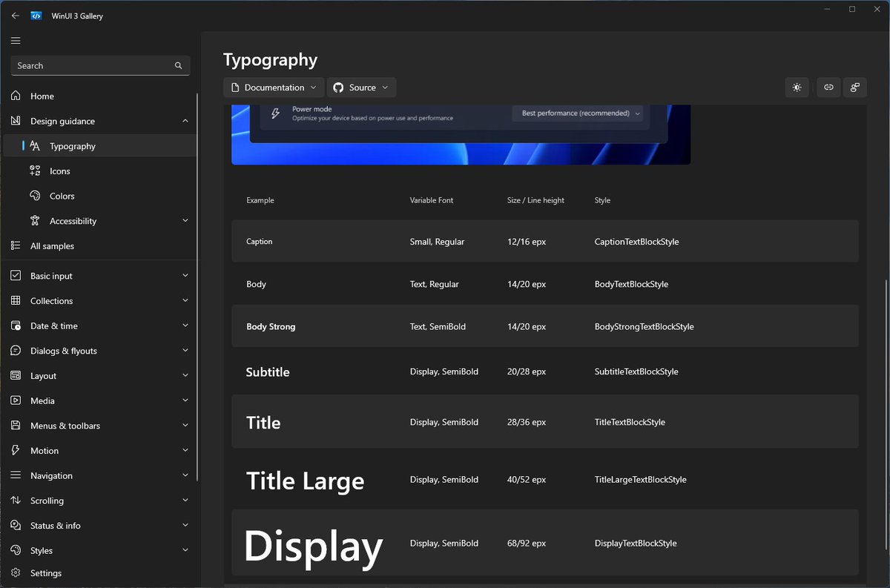Click the WinUI 3 Gallery app logo
The width and height of the screenshot is (890, 588).
[x=36, y=16]
